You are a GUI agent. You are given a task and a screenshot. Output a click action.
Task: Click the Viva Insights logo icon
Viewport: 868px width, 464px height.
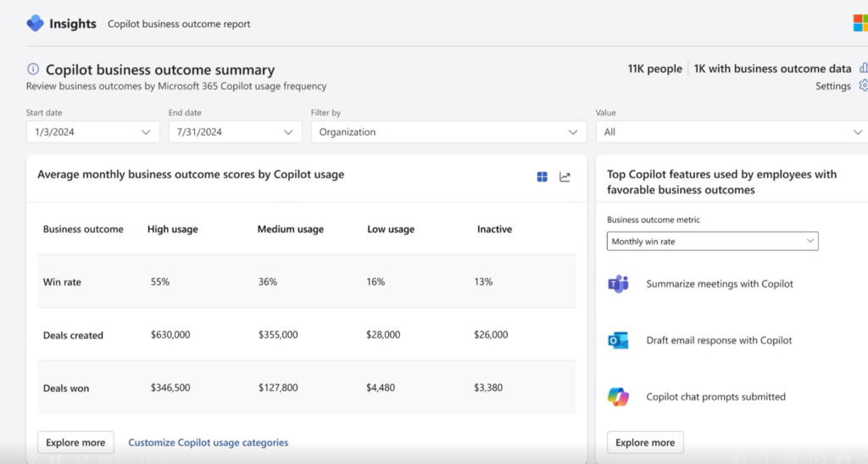pos(35,23)
